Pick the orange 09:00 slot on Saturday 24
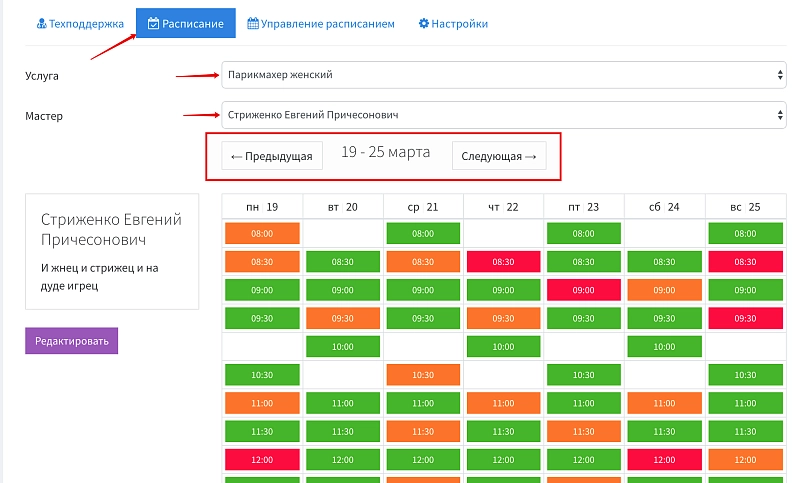 pos(665,290)
